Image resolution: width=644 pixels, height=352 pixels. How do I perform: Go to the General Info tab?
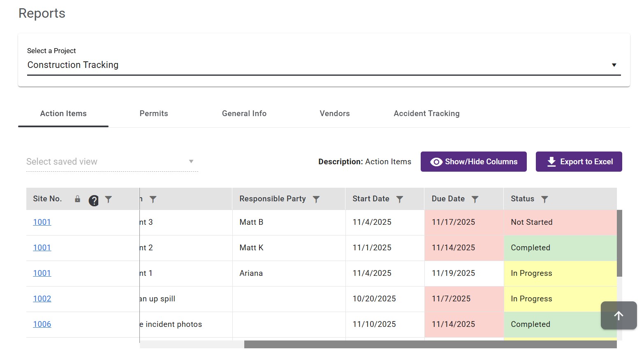[x=244, y=114]
